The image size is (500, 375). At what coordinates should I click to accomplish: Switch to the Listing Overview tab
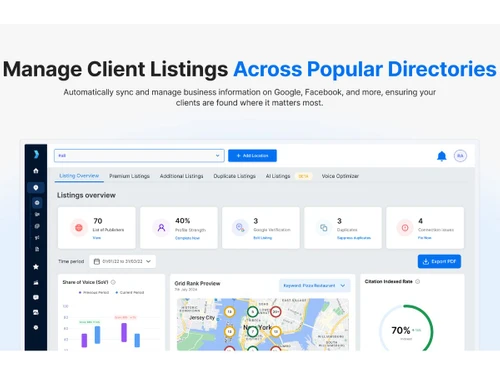(x=79, y=176)
